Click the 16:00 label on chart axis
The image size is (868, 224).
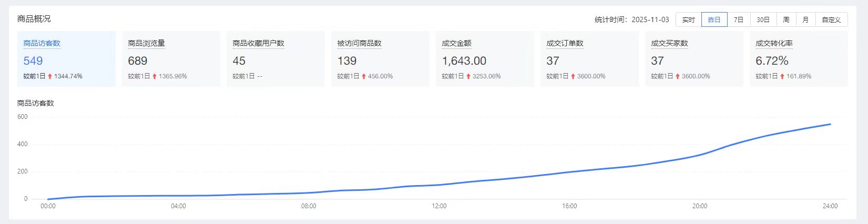click(x=569, y=206)
